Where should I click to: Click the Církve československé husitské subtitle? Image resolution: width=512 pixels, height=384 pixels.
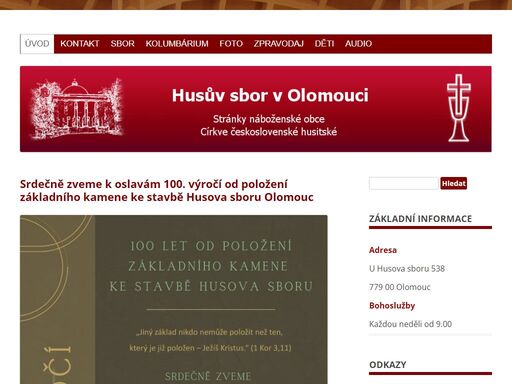pyautogui.click(x=269, y=132)
